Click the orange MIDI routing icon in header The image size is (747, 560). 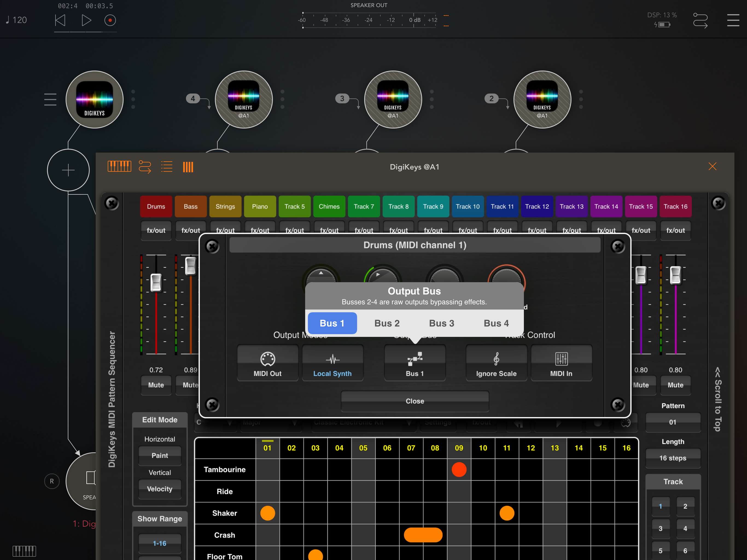click(145, 167)
